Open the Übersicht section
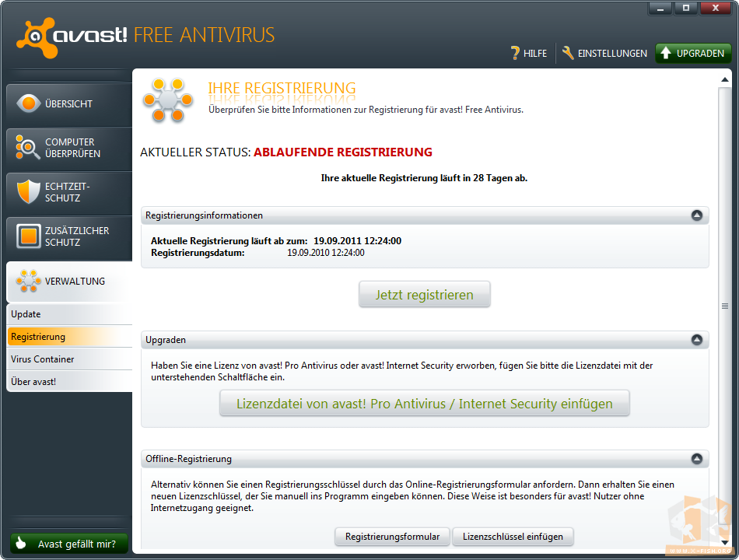739x560 pixels. tap(69, 104)
